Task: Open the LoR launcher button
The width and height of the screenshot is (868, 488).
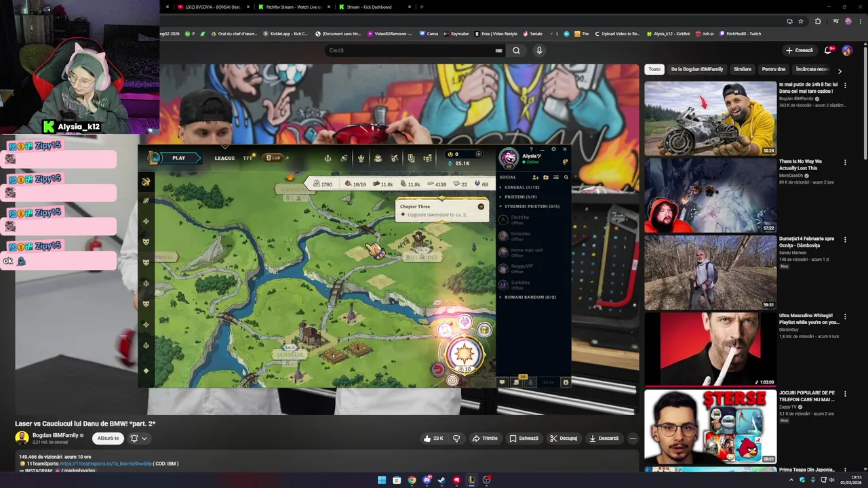Action: coord(273,158)
